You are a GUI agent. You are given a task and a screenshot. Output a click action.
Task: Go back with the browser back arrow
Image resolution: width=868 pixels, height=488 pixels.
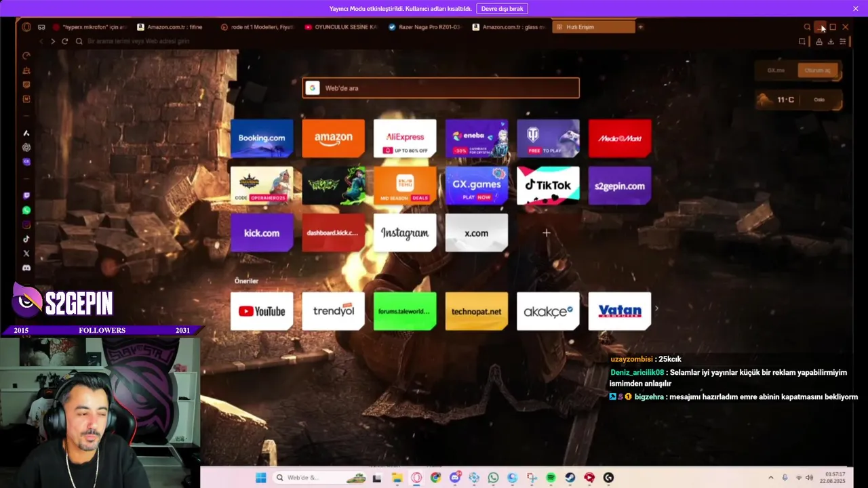41,41
